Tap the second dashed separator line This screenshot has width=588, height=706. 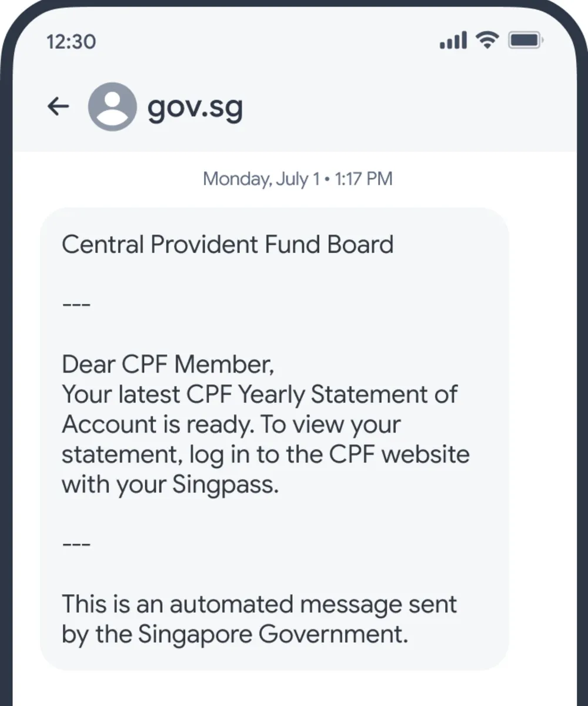pos(76,544)
